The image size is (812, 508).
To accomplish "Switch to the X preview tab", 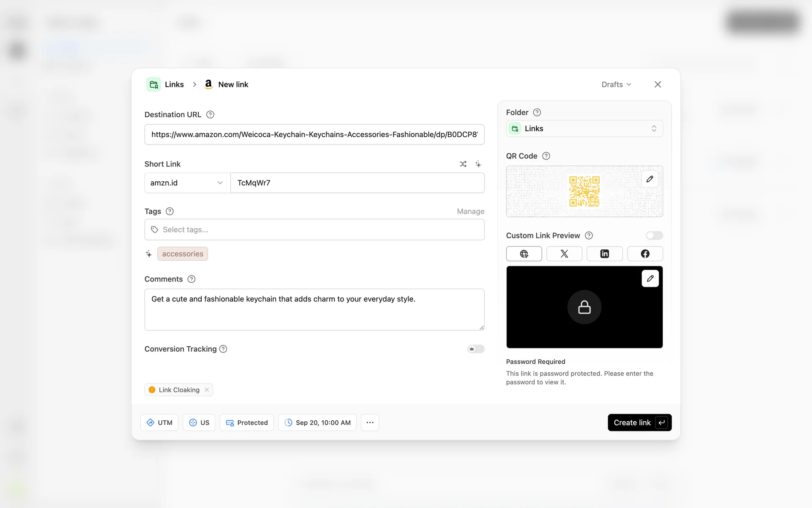I will pos(564,254).
